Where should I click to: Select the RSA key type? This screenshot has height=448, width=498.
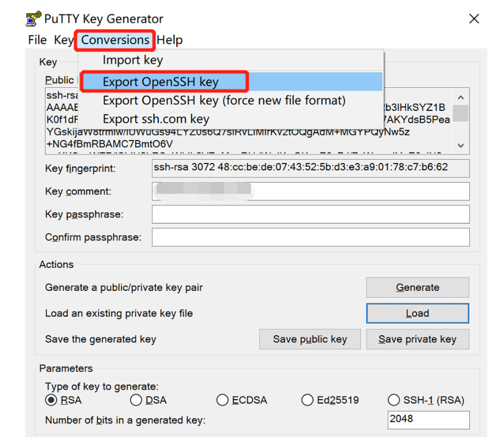(x=51, y=400)
